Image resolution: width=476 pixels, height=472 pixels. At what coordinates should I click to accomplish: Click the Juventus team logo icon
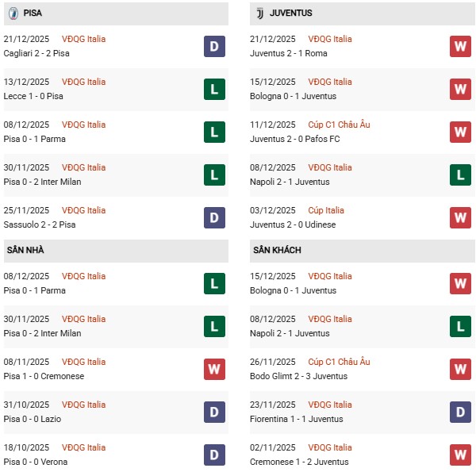[259, 13]
